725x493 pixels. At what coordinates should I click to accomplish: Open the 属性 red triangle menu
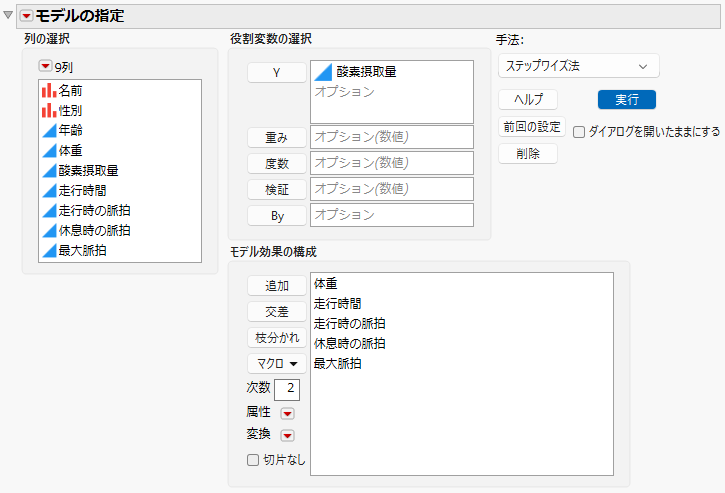click(x=287, y=413)
